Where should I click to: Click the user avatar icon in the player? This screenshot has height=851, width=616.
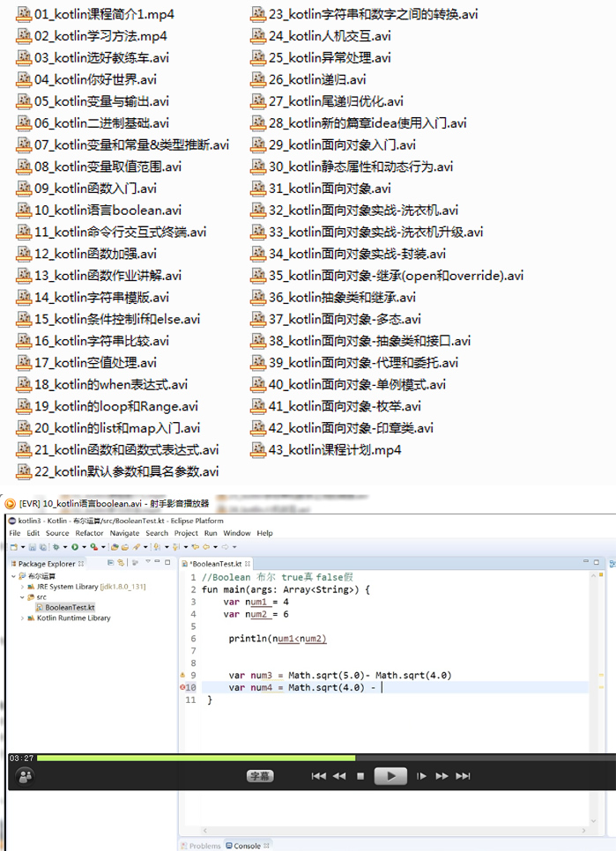25,776
